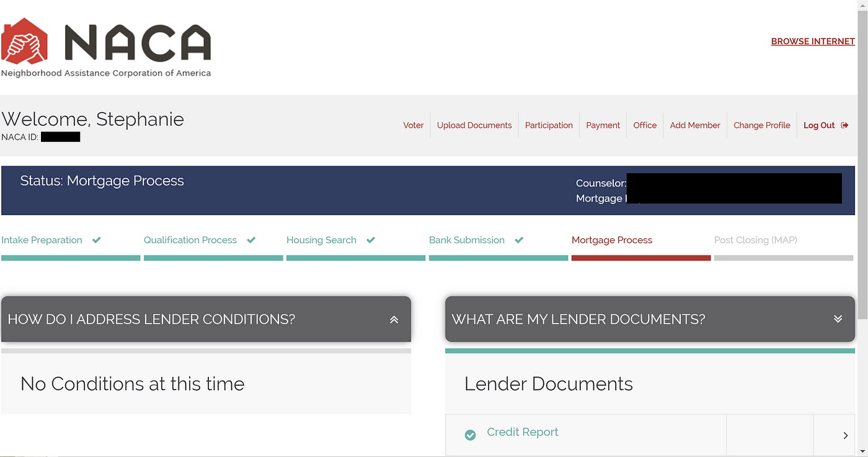Click the Welcome, Stephanie heading
The image size is (868, 457).
coord(93,119)
